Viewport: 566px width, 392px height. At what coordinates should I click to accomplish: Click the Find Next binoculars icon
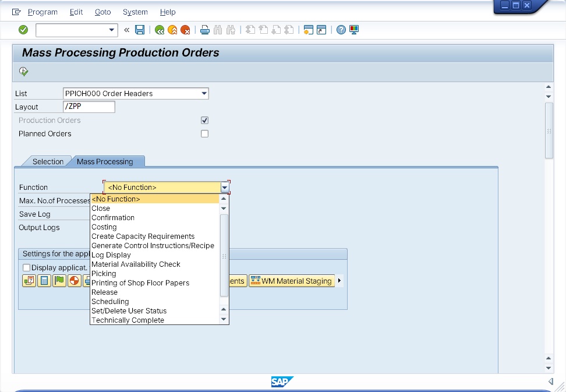coord(231,30)
